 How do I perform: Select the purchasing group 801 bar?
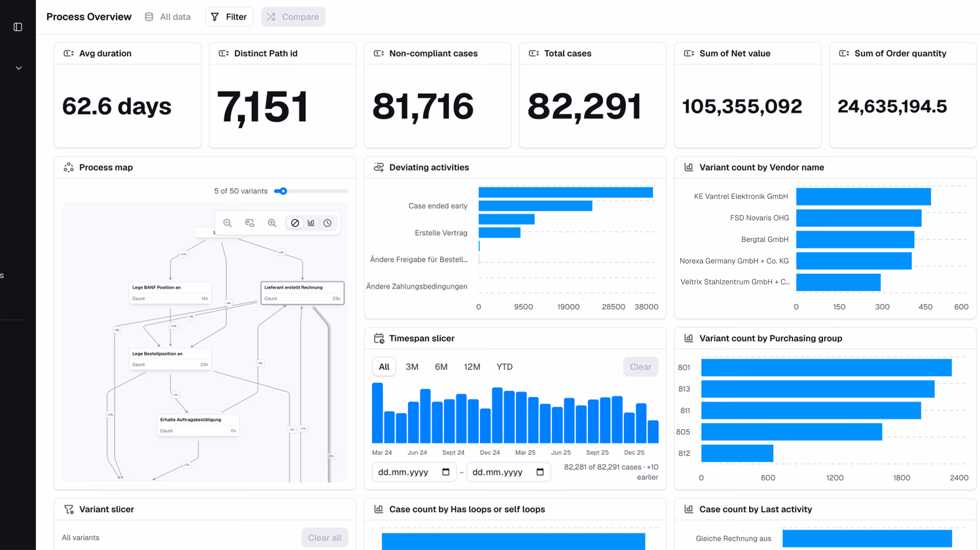pyautogui.click(x=826, y=368)
